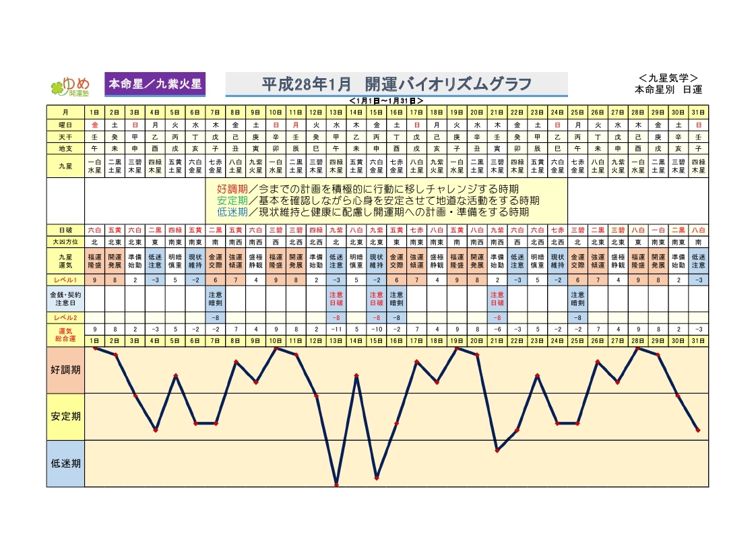Viewport: 756px width, 535px height.
Task: Click the 注意日破 cell under 21日
Action: [x=497, y=298]
